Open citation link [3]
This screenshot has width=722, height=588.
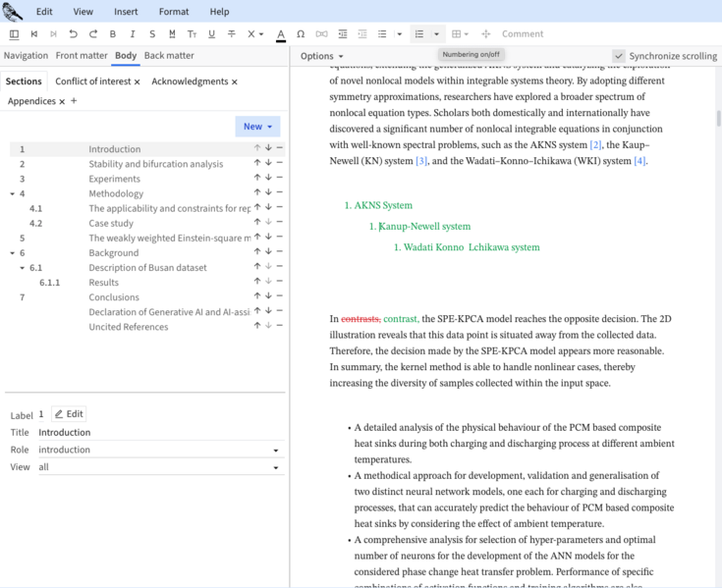point(421,161)
